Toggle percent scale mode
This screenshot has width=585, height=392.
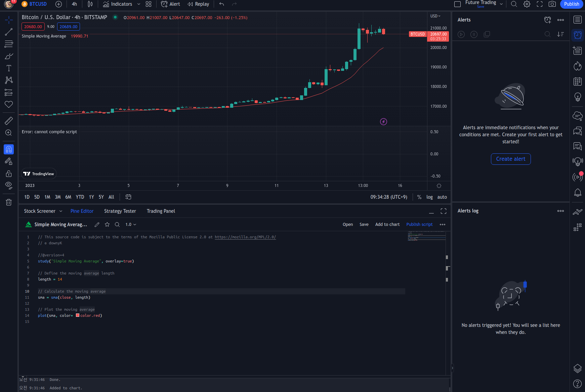[419, 197]
